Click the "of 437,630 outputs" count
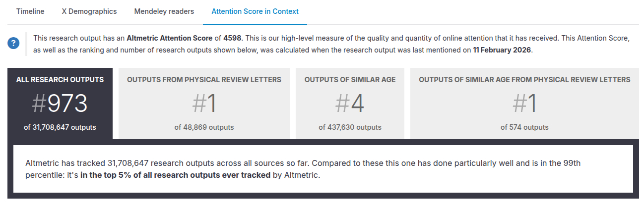Image resolution: width=644 pixels, height=208 pixels. pos(350,127)
